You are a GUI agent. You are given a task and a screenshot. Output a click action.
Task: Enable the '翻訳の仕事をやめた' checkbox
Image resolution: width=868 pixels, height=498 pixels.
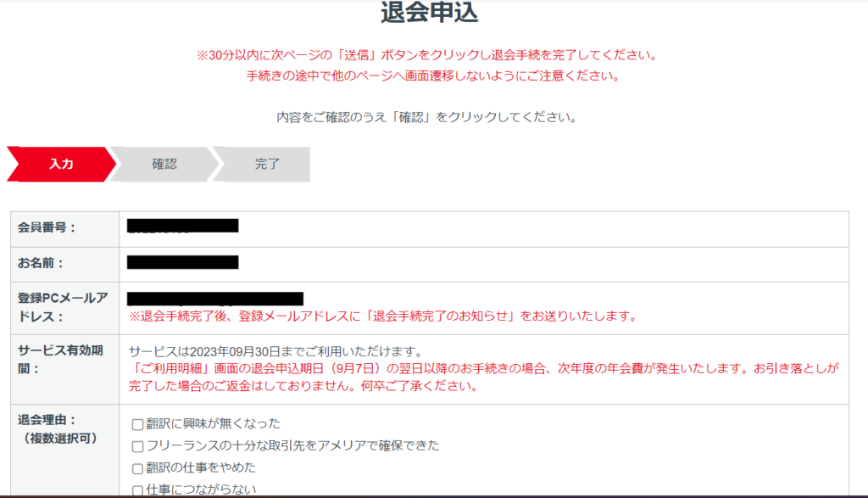pyautogui.click(x=137, y=468)
